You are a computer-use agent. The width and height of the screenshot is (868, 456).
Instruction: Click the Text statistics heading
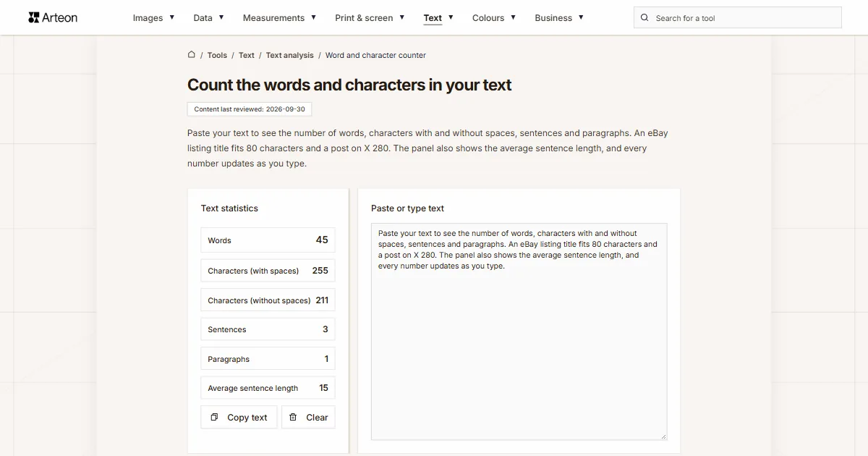(229, 208)
